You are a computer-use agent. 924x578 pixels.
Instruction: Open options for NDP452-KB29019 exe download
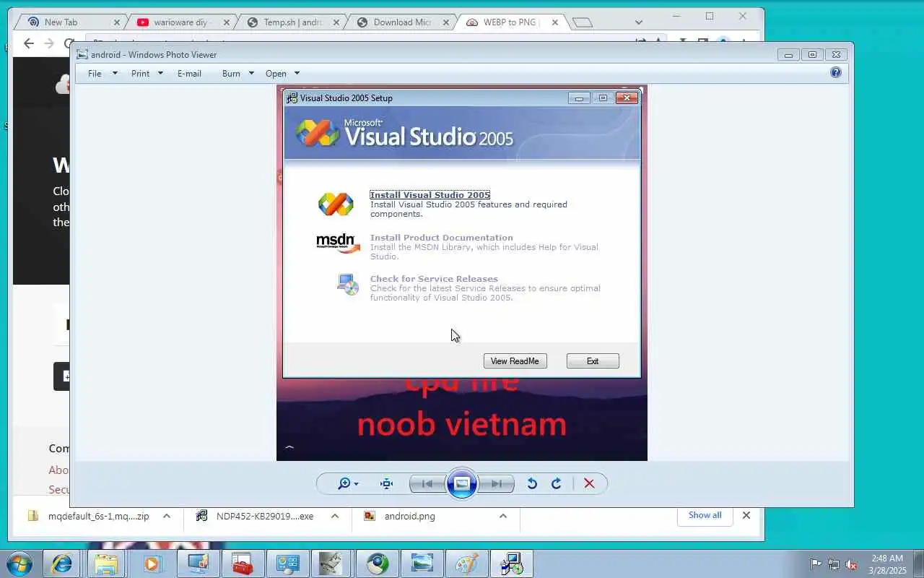[x=335, y=516]
